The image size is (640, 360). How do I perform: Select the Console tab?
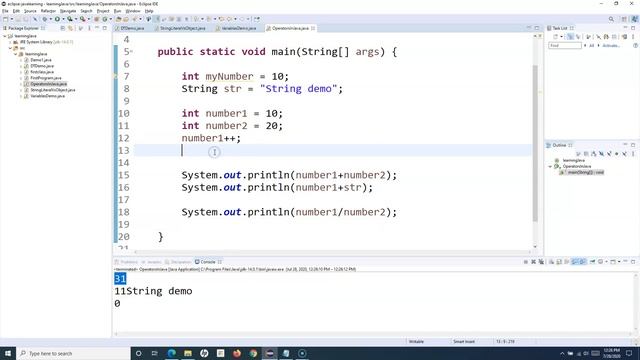point(208,262)
